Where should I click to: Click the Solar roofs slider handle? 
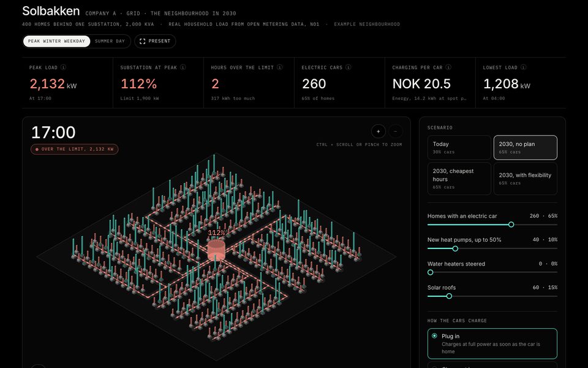point(449,296)
